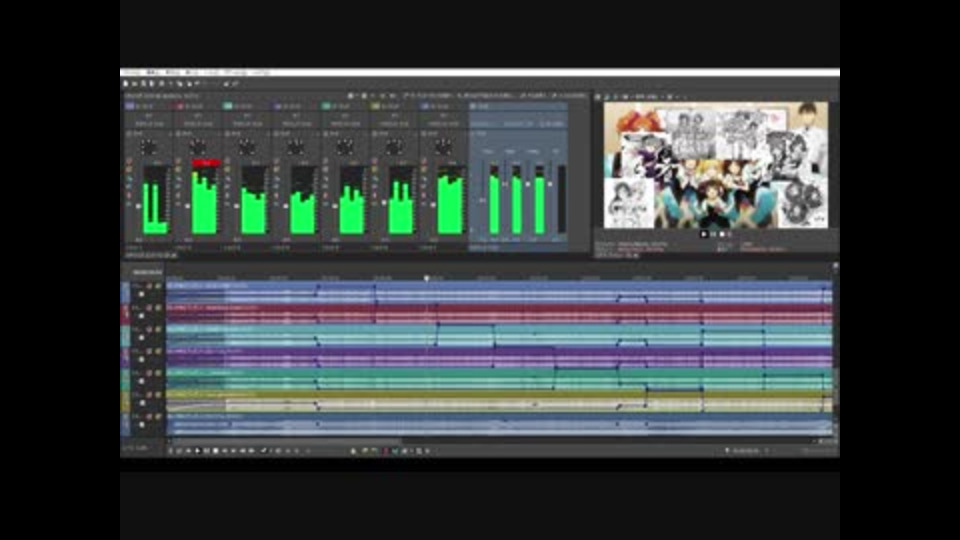Select the Master bus header in mixing console
Viewport: 960px width, 540px height.
pos(518,106)
